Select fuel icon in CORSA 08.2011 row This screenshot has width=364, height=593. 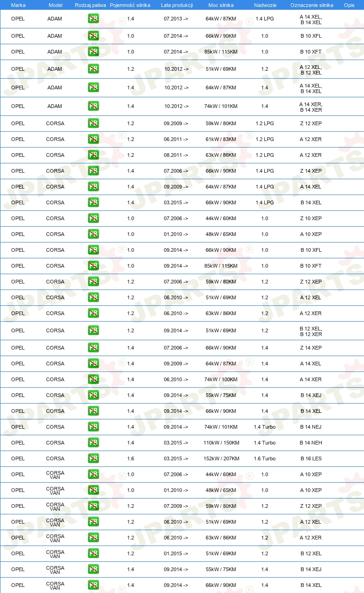coord(93,155)
